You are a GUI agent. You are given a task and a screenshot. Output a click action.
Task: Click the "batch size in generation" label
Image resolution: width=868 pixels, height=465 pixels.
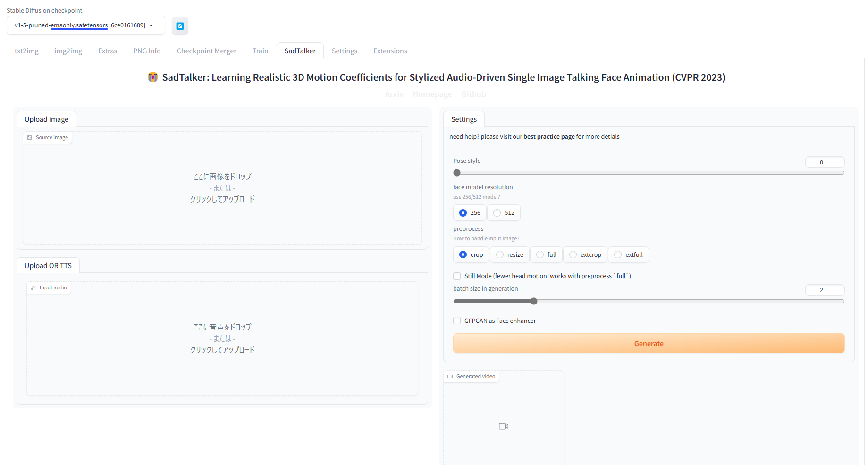point(486,289)
